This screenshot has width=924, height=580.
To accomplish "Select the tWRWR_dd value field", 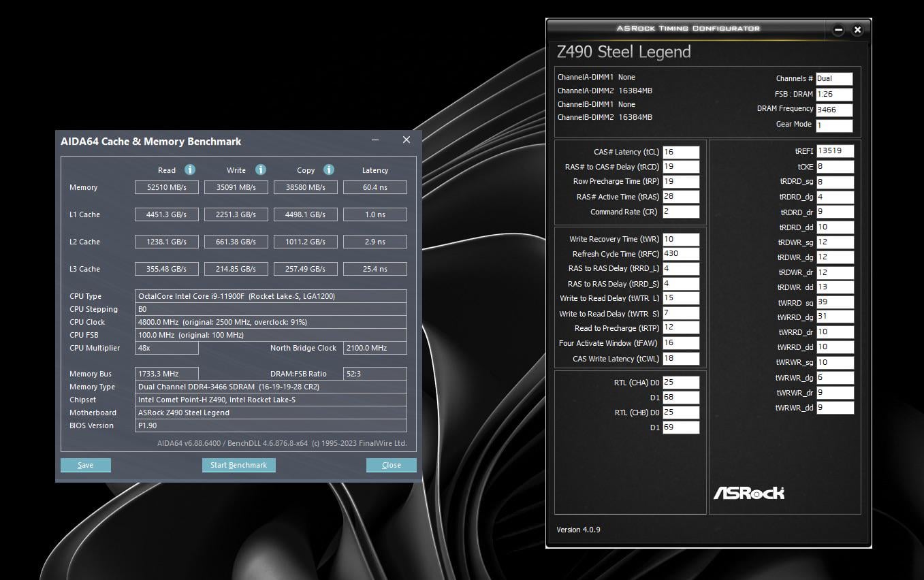I will coord(835,408).
